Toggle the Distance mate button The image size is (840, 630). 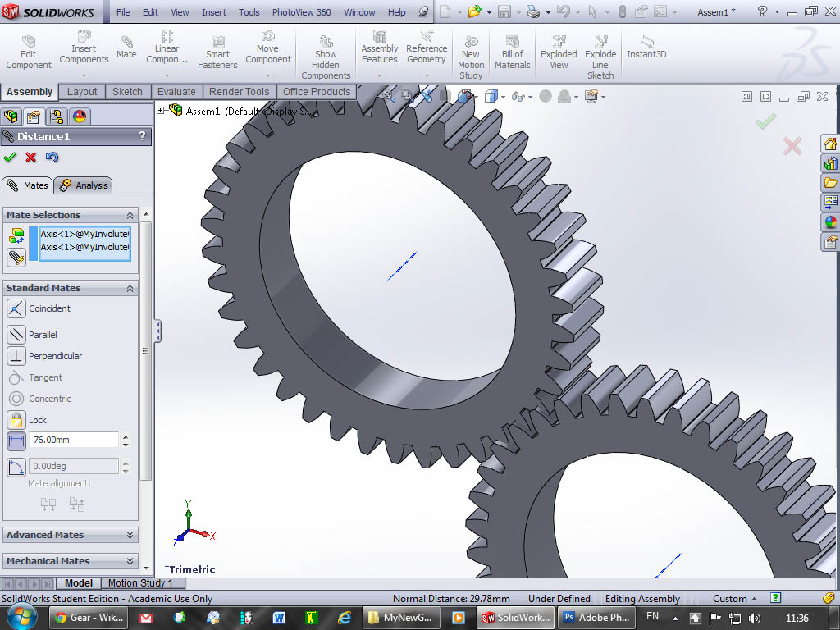tap(16, 441)
